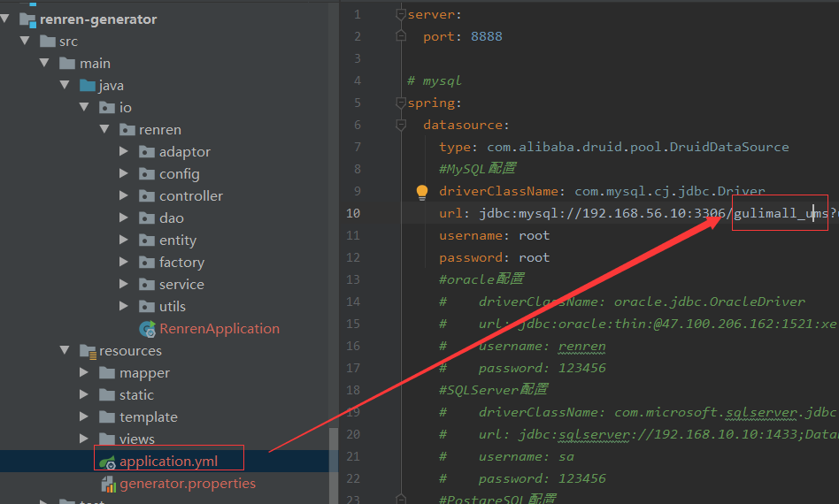Viewport: 839px width, 504px height.
Task: Click the factory package icon
Action: (x=147, y=263)
